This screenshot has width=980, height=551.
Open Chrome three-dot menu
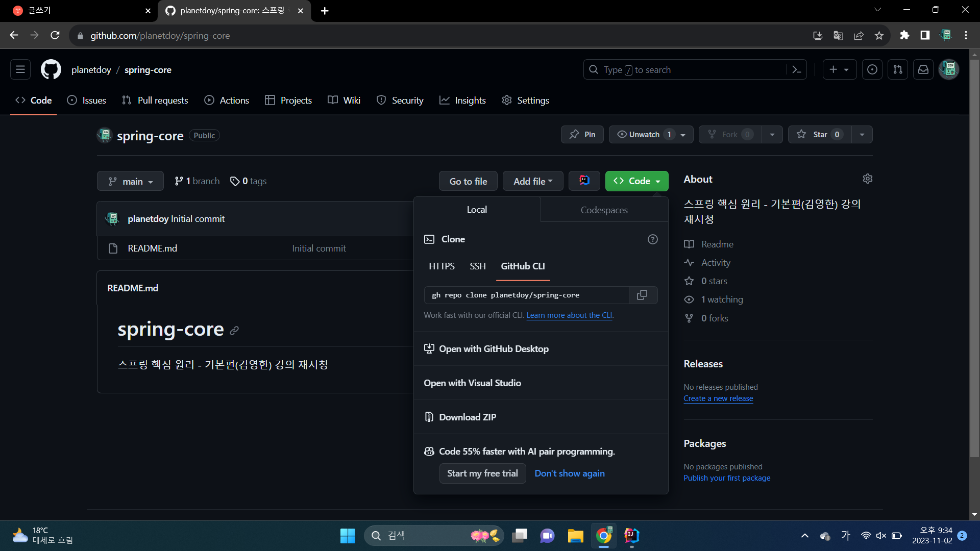966,35
